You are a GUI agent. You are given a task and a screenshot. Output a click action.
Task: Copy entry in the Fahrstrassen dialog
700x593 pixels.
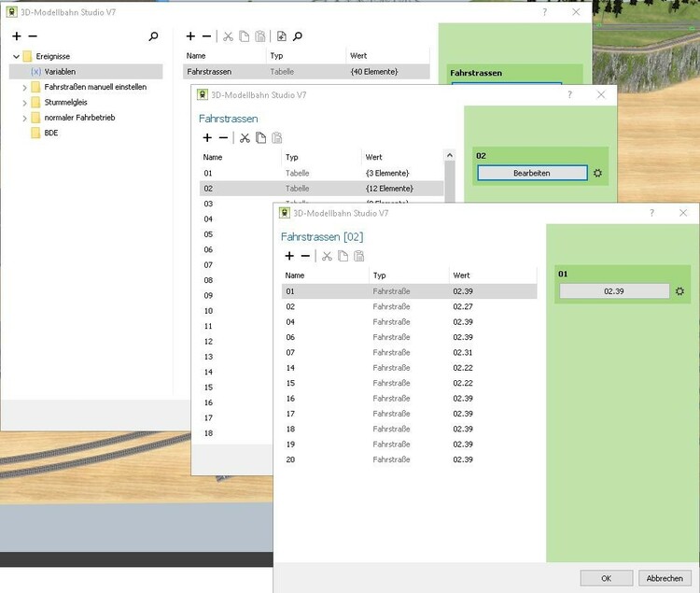click(260, 137)
